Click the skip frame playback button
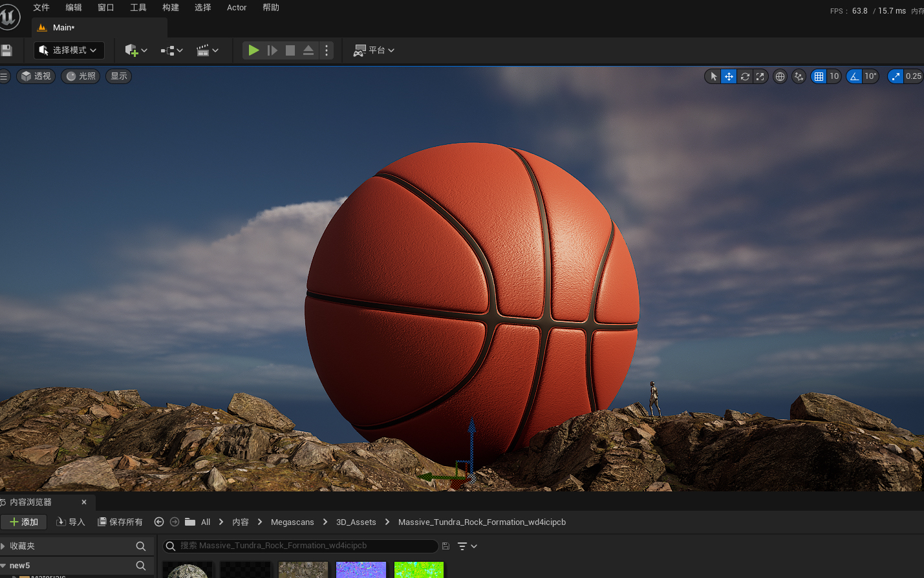 pyautogui.click(x=272, y=50)
